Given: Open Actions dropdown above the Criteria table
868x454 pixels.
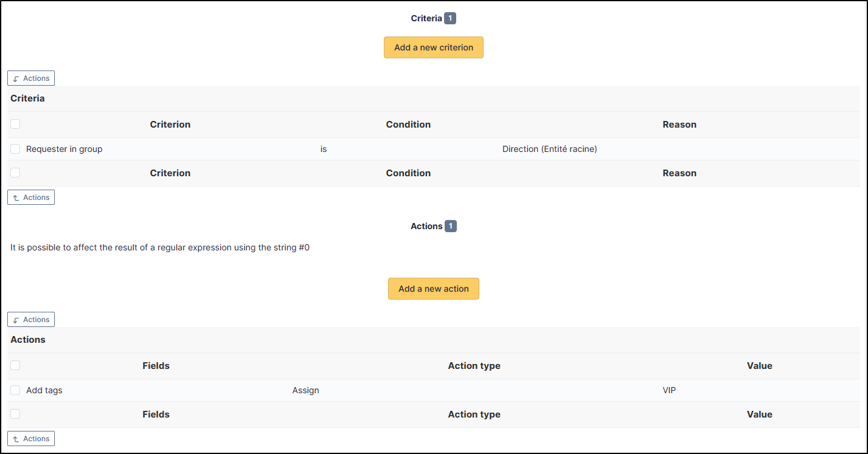Looking at the screenshot, I should (x=31, y=78).
